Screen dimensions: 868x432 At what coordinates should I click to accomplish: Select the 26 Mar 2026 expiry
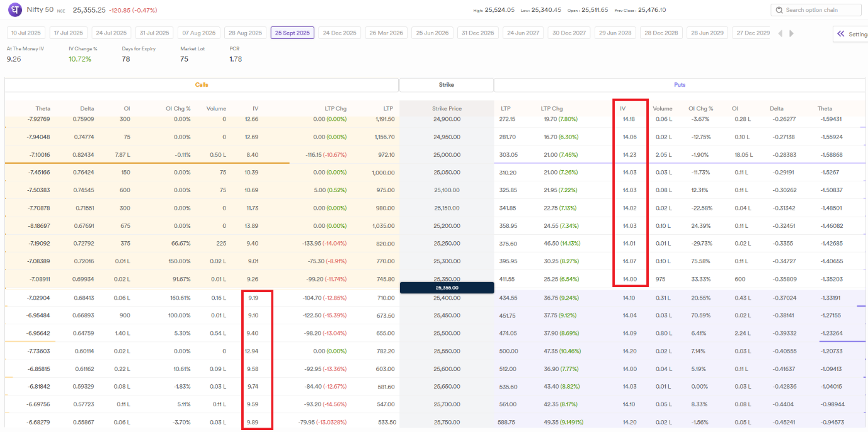coord(386,33)
